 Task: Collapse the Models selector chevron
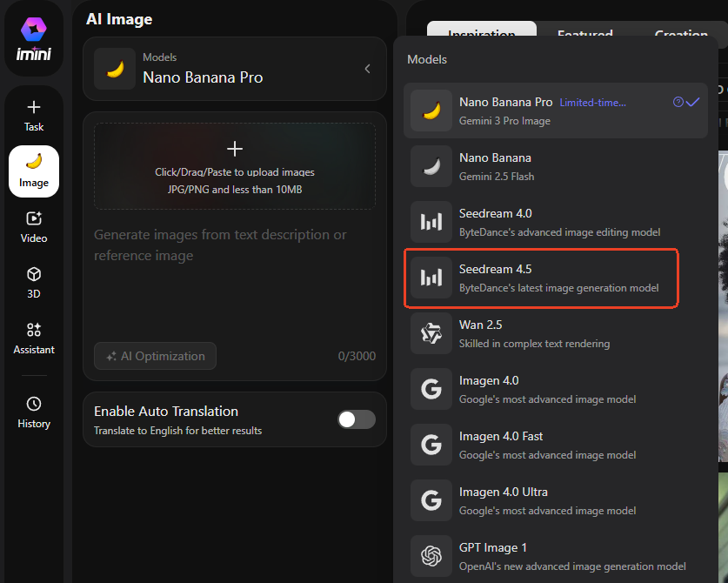tap(367, 69)
